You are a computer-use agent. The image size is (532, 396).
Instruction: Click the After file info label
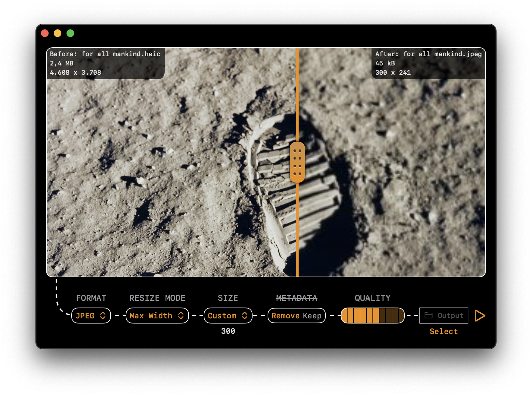coord(428,63)
